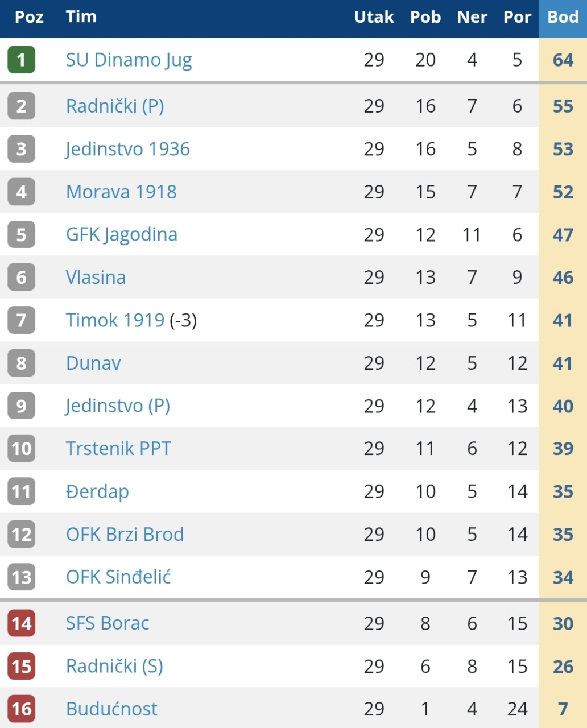Click the gray position 10 badge
587x728 pixels.
coord(22,449)
